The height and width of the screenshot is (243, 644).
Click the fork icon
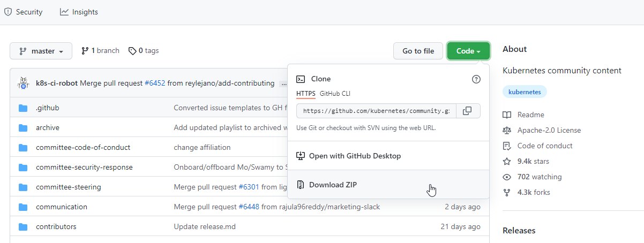click(x=507, y=192)
